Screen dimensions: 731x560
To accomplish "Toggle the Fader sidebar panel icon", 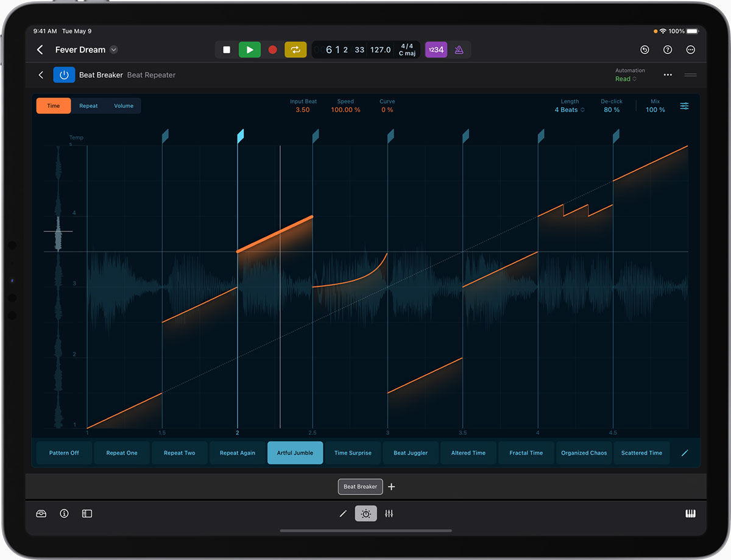I will [x=87, y=514].
